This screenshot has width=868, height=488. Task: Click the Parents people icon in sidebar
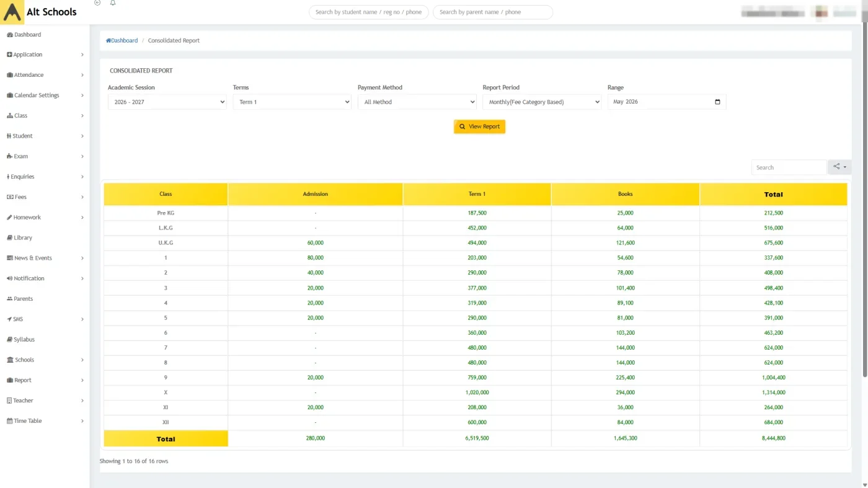point(9,299)
